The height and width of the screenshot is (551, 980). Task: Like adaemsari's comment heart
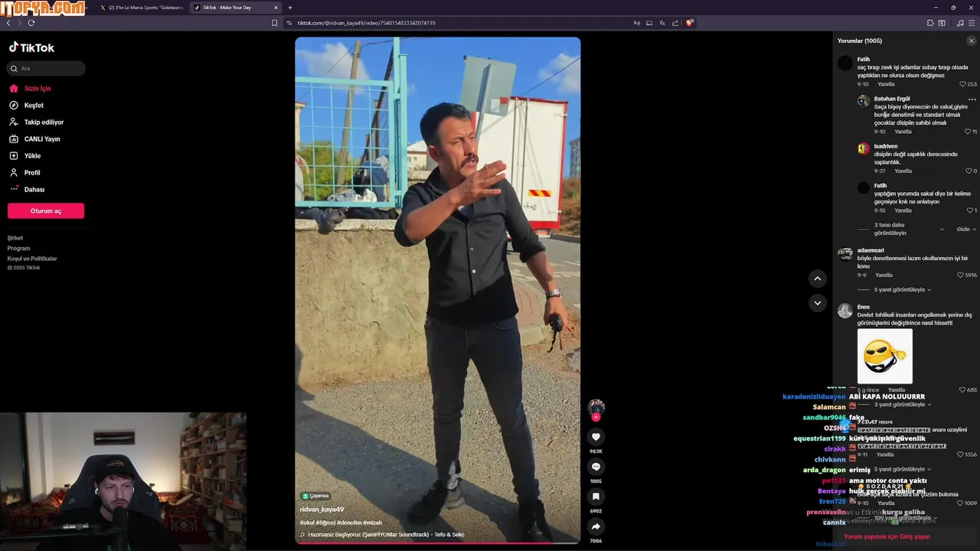point(961,275)
